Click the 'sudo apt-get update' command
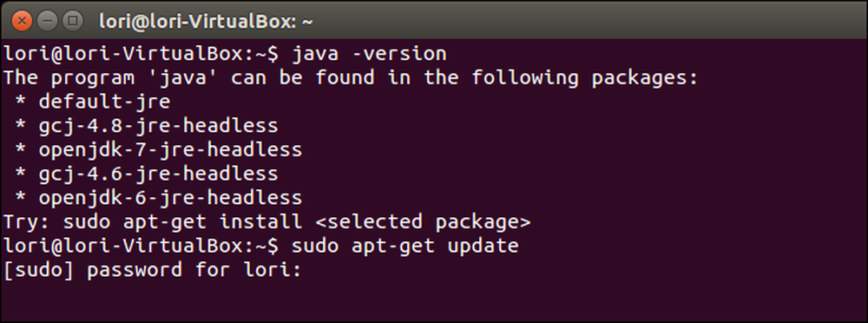This screenshot has height=323, width=868. [x=405, y=246]
